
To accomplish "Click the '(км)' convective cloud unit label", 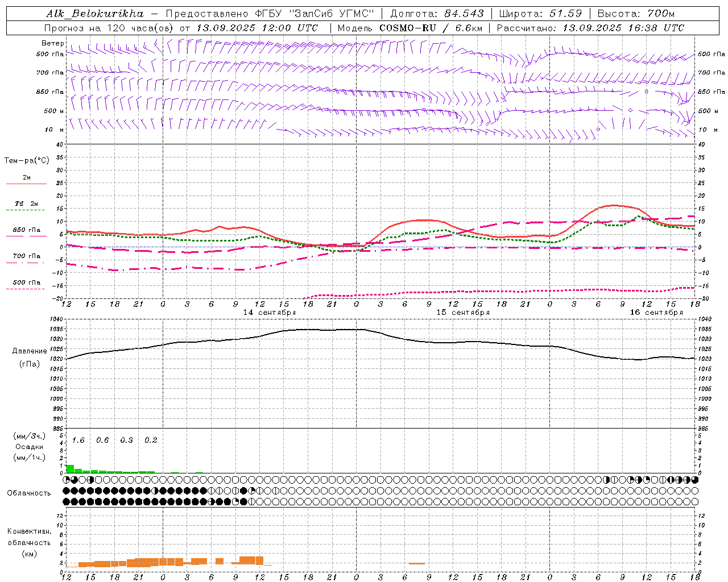I will coord(29,554).
